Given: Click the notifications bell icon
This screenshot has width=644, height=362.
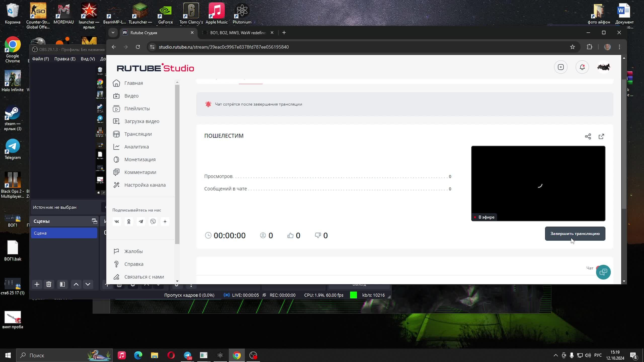Looking at the screenshot, I should [582, 67].
